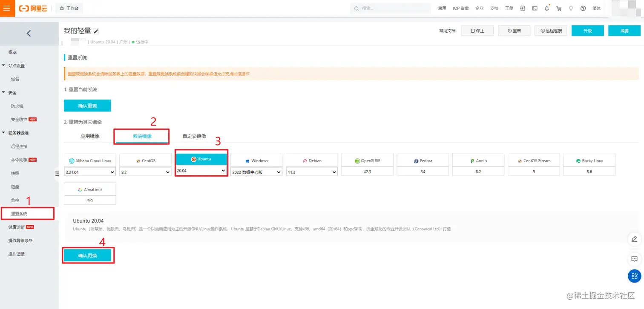The image size is (644, 309).
Task: Select the Alibaba Cloud Linux image
Action: [x=90, y=160]
